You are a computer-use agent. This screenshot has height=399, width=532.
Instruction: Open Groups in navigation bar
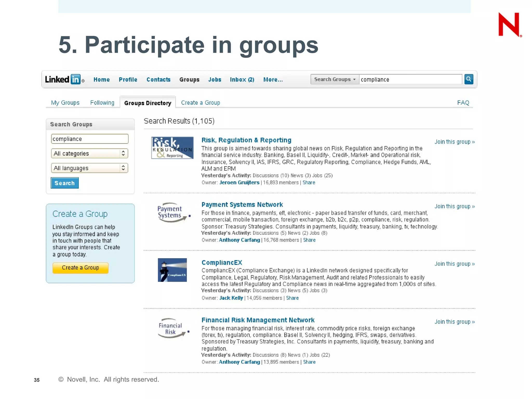tap(189, 79)
